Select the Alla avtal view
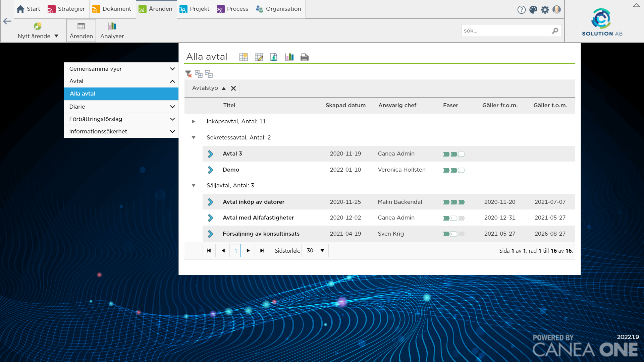The width and height of the screenshot is (644, 362). coord(121,94)
